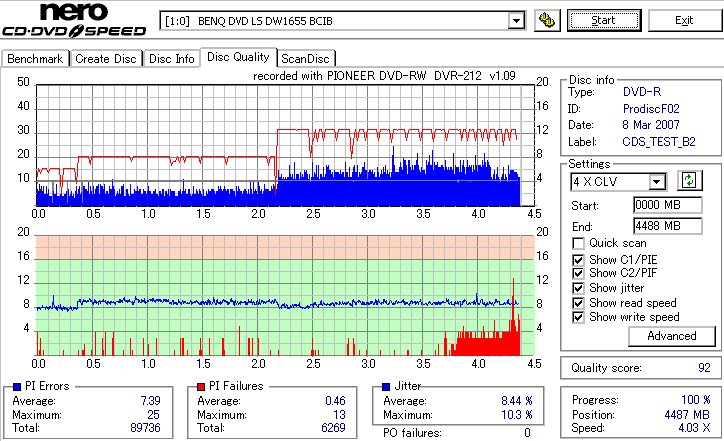The width and height of the screenshot is (724, 441).
Task: Toggle the Show write speed checkbox
Action: (x=578, y=317)
